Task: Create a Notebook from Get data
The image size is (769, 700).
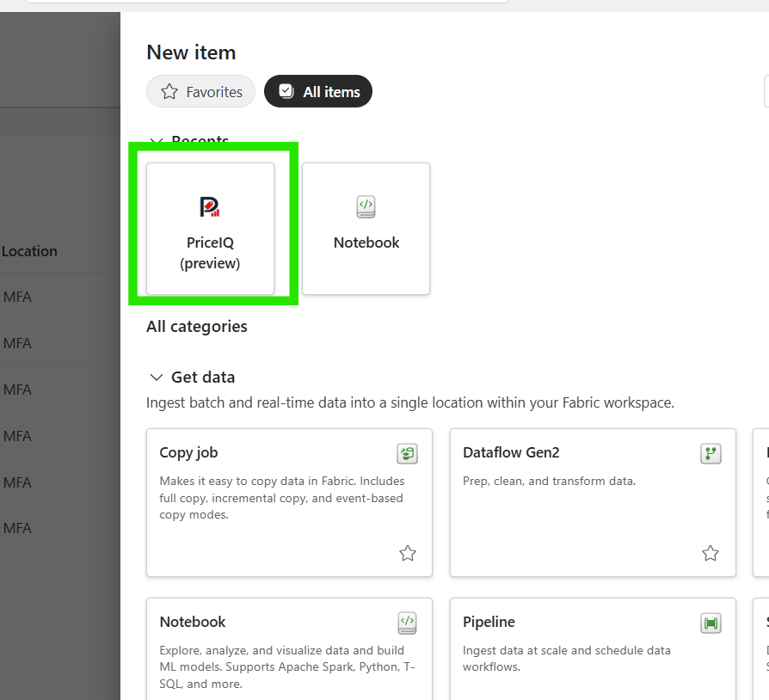Action: click(289, 649)
